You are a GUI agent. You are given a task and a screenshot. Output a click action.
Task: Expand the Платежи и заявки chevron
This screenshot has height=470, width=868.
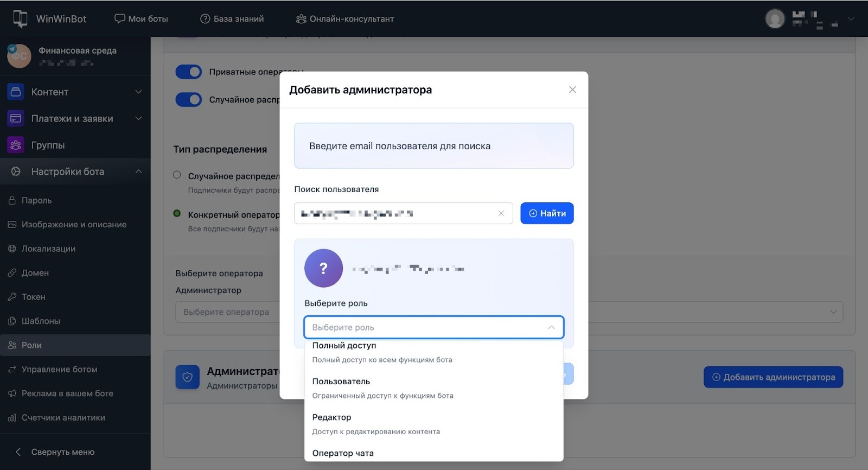[138, 118]
